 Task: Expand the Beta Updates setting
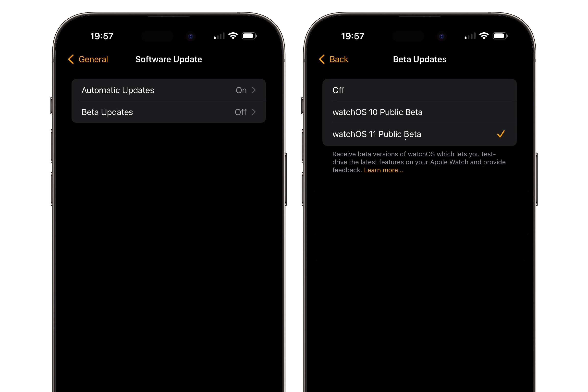[168, 112]
